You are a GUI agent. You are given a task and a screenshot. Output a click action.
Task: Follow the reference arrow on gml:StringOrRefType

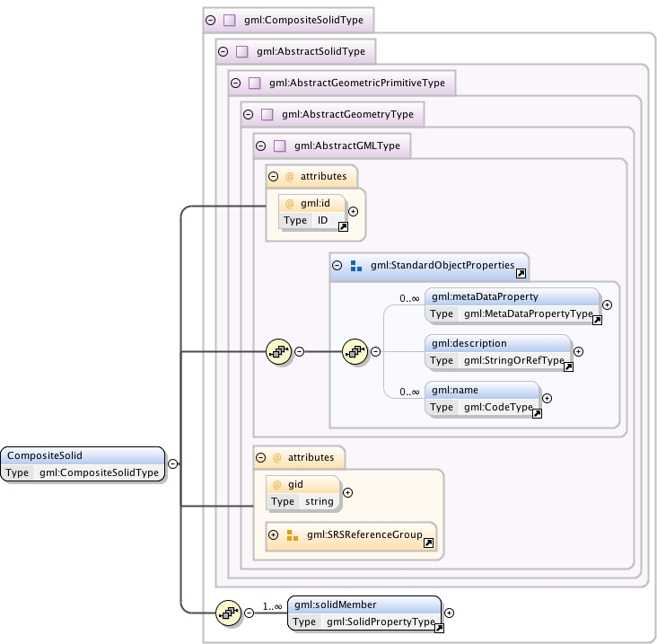click(x=568, y=366)
